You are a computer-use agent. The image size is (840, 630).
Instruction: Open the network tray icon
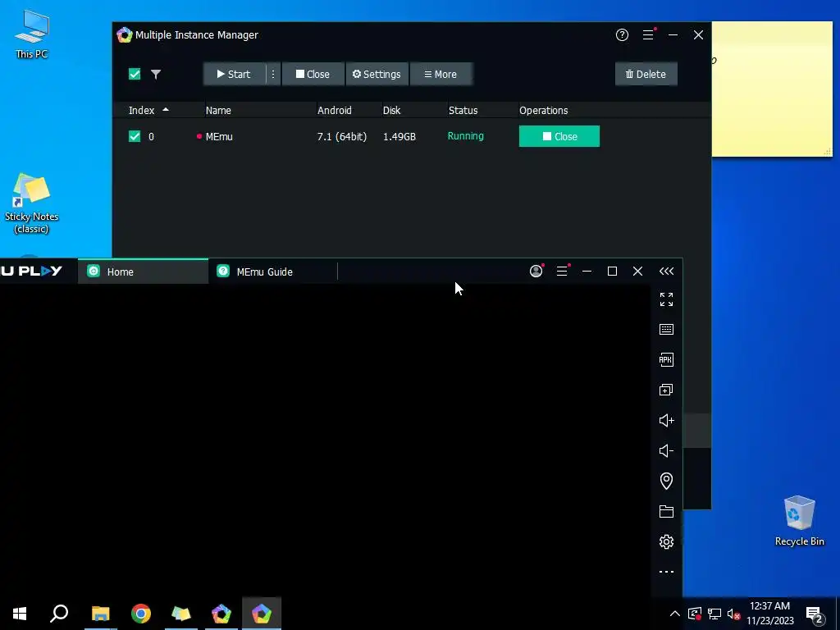(714, 614)
